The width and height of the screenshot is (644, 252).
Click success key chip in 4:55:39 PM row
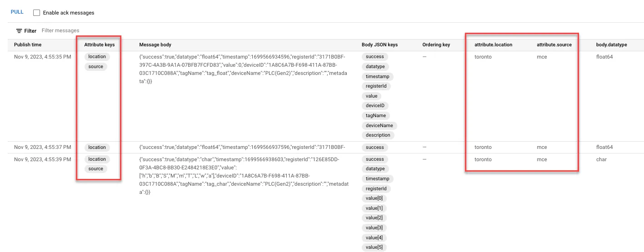[375, 159]
